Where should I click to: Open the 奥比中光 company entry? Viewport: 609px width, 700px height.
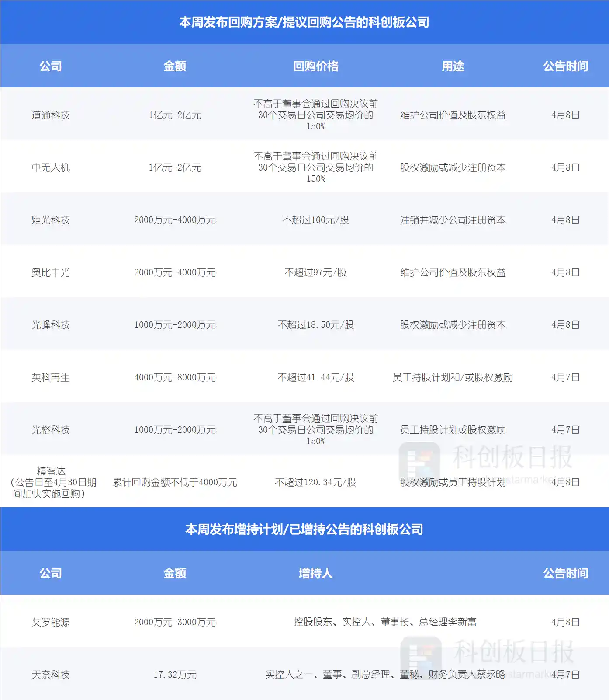pos(51,272)
